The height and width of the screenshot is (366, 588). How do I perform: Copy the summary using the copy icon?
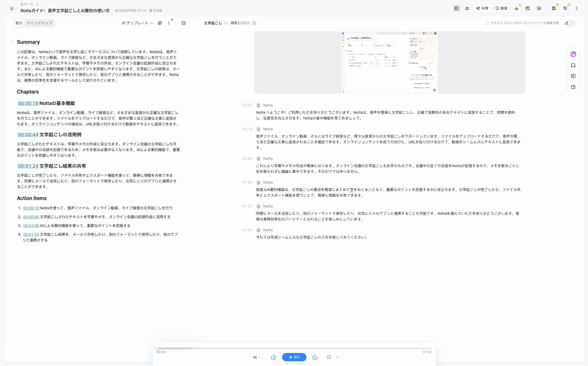tap(160, 23)
